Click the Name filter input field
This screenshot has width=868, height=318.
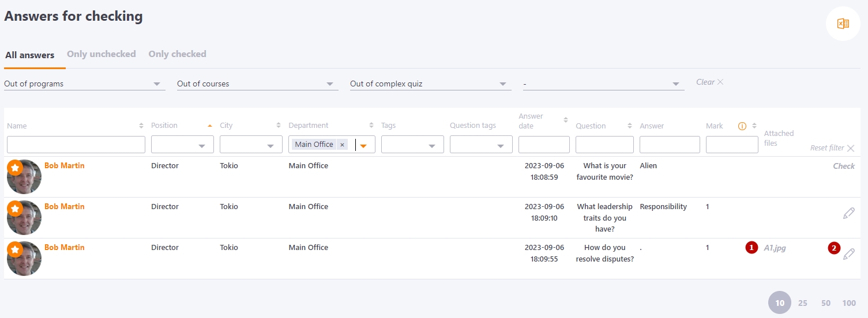76,145
